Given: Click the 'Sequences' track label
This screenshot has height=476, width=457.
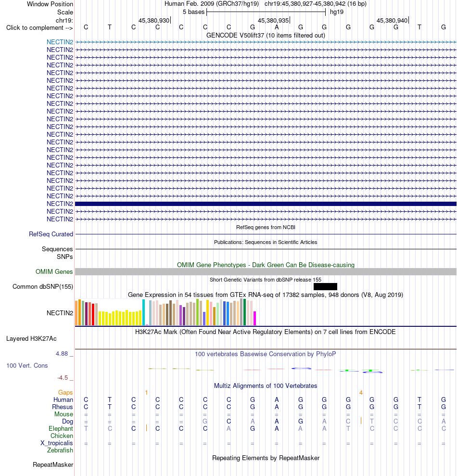Looking at the screenshot, I should 57,249.
